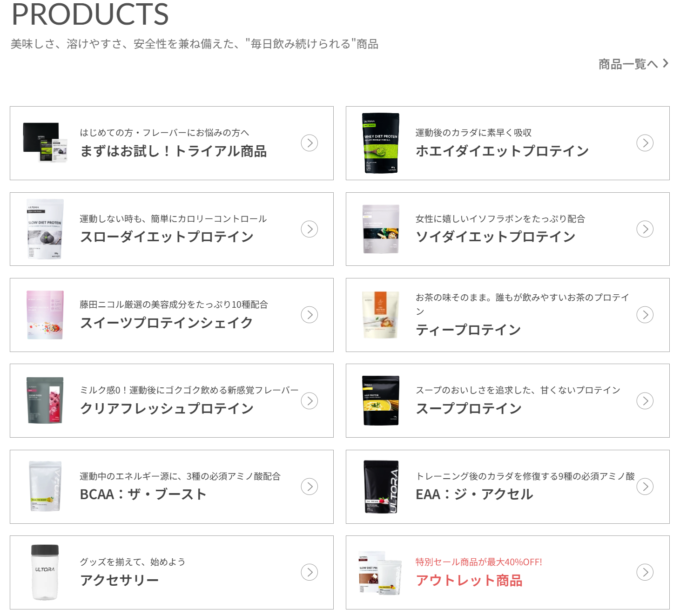This screenshot has width=680, height=616.
Task: Click the ULTORA shaker bottle thumbnail
Action: tap(45, 572)
